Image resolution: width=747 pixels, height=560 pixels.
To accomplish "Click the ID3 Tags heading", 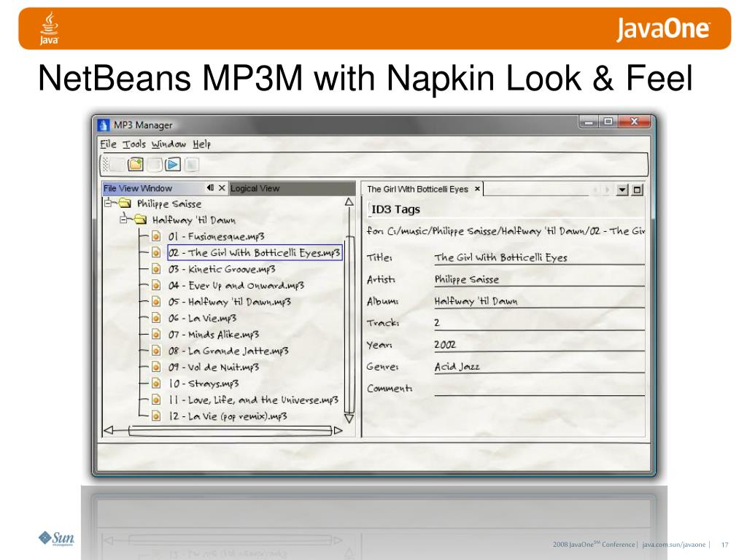I will 395,209.
